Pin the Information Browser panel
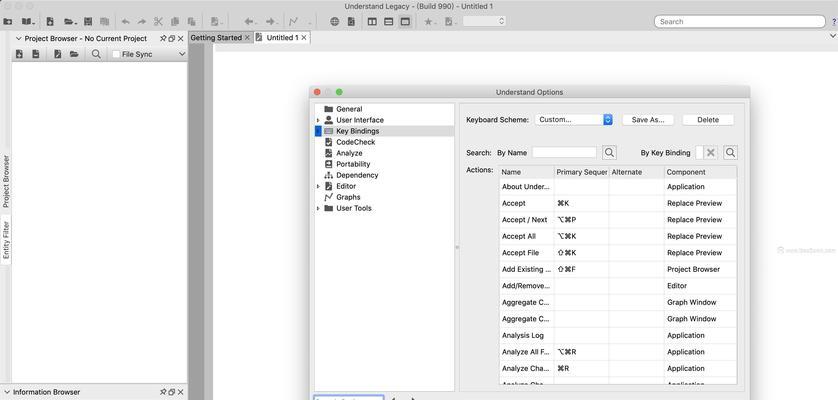838x400 pixels. point(163,392)
